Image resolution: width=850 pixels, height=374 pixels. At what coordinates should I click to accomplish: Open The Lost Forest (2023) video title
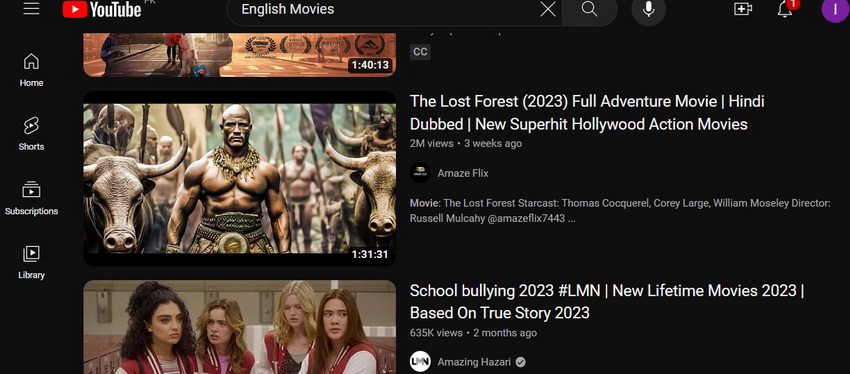[x=587, y=113]
